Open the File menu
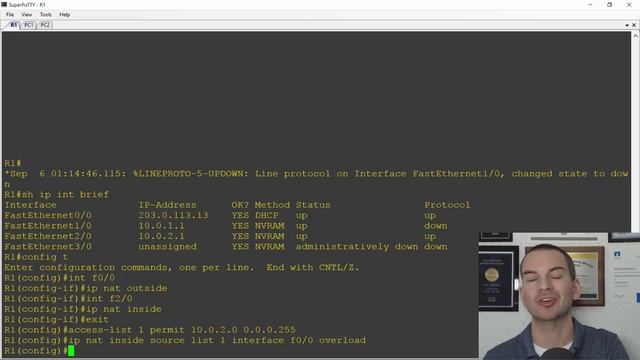Image resolution: width=640 pixels, height=360 pixels. click(10, 14)
